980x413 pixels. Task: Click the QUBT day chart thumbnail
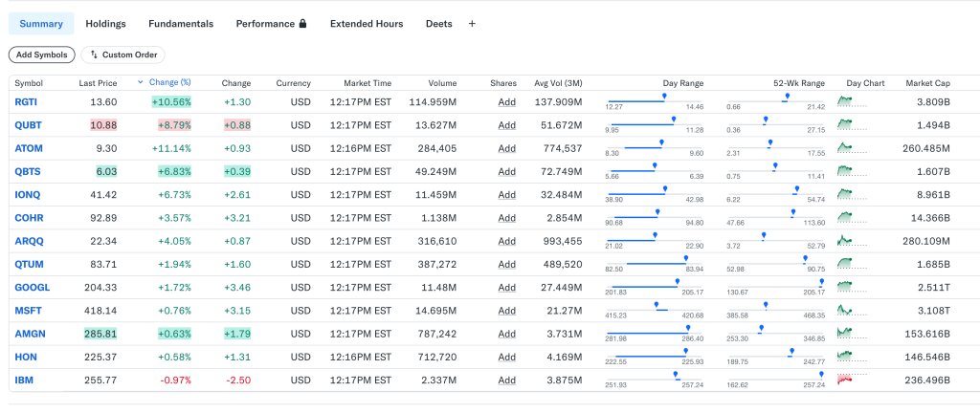[853, 125]
